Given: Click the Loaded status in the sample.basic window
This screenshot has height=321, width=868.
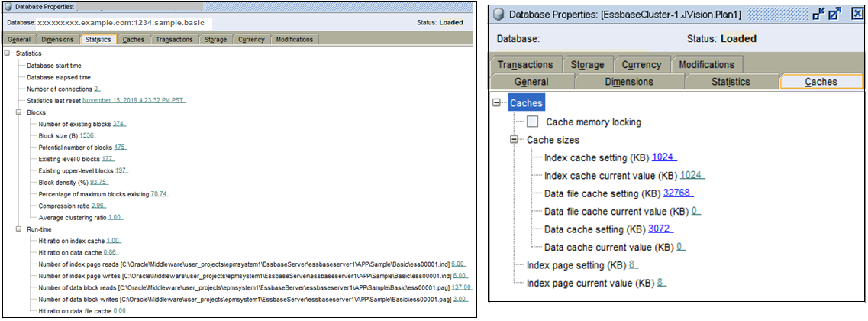Looking at the screenshot, I should pos(451,23).
